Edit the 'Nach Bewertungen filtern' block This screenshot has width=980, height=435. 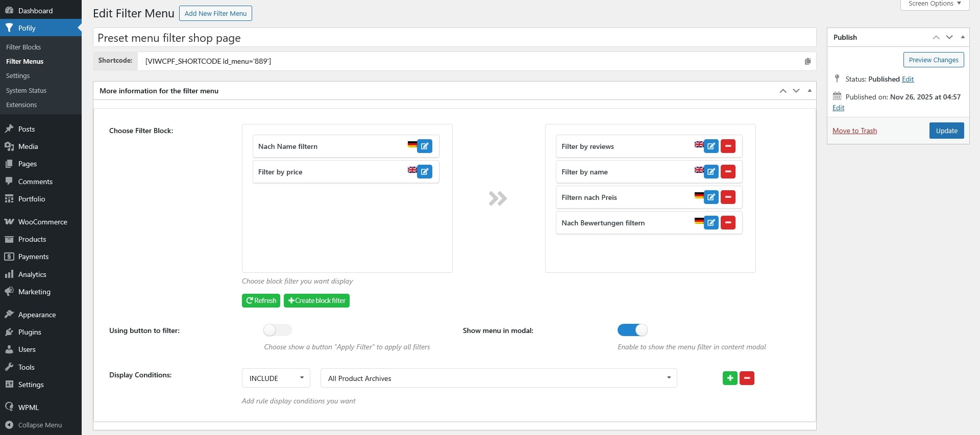(x=711, y=223)
